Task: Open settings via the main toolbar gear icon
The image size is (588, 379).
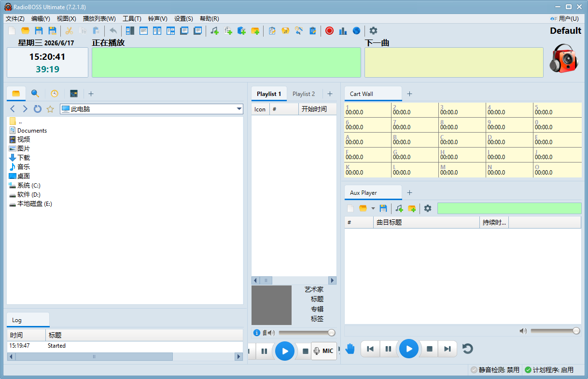Action: click(373, 31)
